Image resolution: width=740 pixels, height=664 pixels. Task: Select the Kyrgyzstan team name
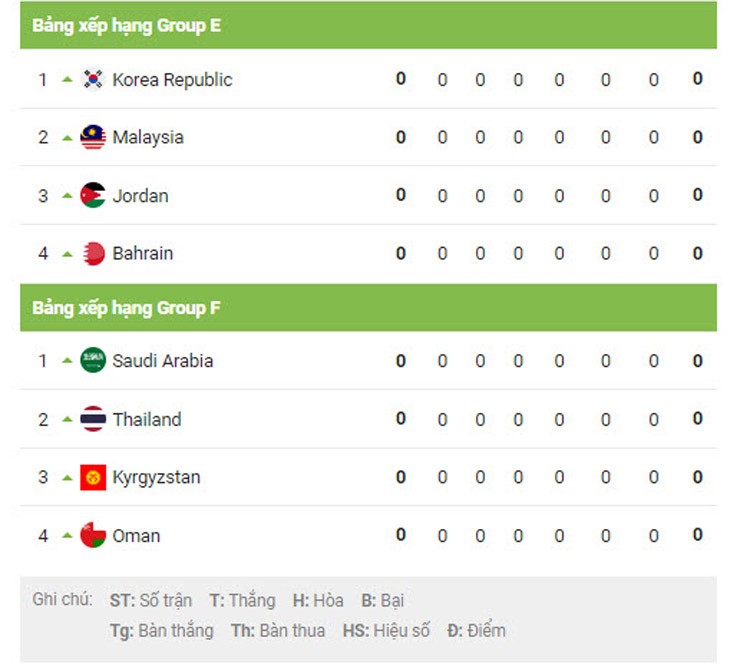pos(156,478)
